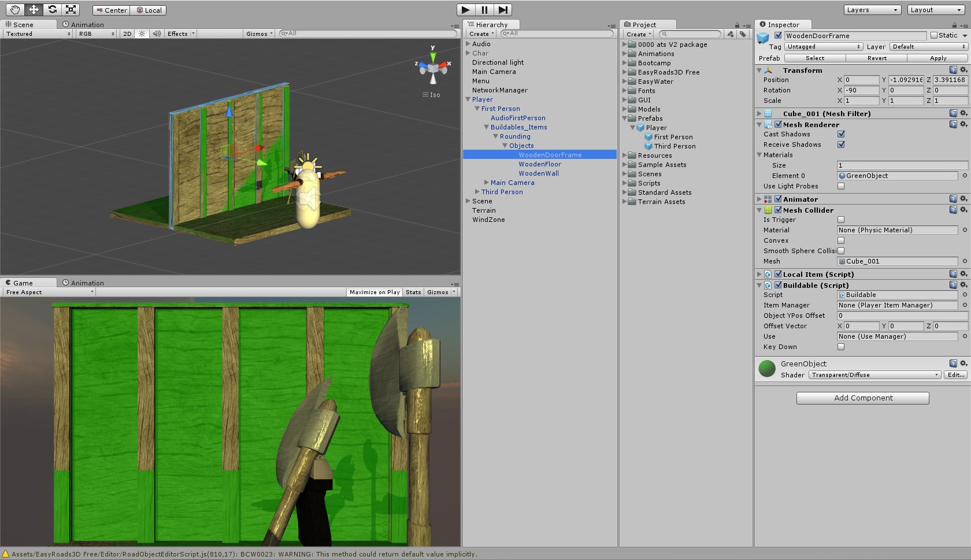
Task: Click the Inspector lock icon
Action: (x=954, y=25)
